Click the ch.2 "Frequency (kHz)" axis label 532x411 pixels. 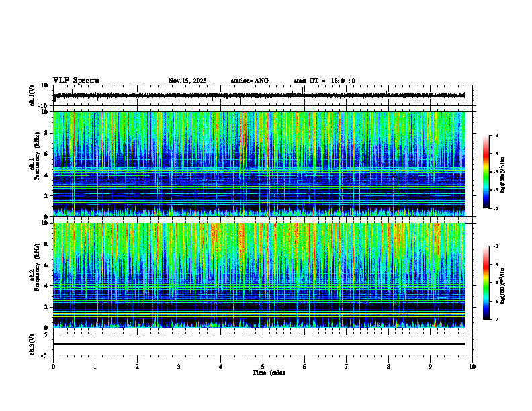37,267
